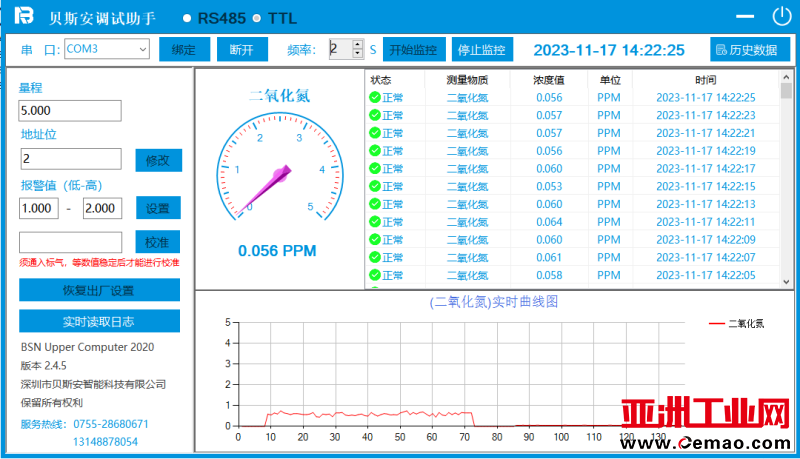Click green status icon for 14:22:07 row
The image size is (800, 459).
[x=375, y=258]
